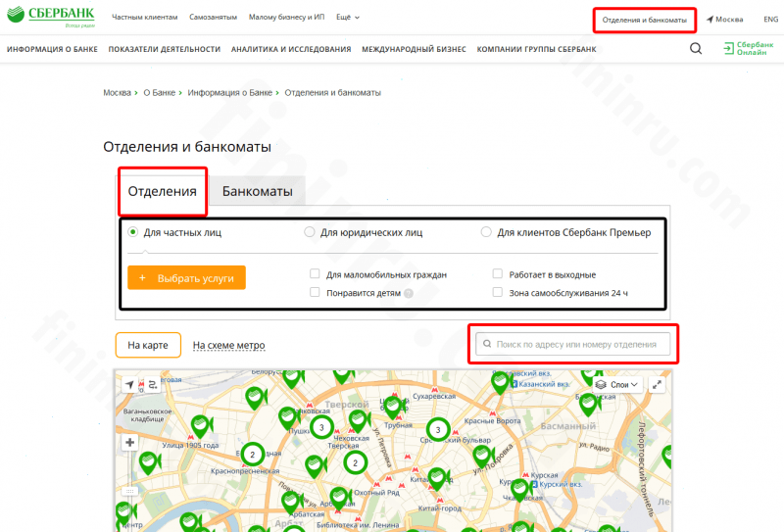The width and height of the screenshot is (784, 532).
Task: Switch to the Банкоматы tab
Action: tap(257, 191)
